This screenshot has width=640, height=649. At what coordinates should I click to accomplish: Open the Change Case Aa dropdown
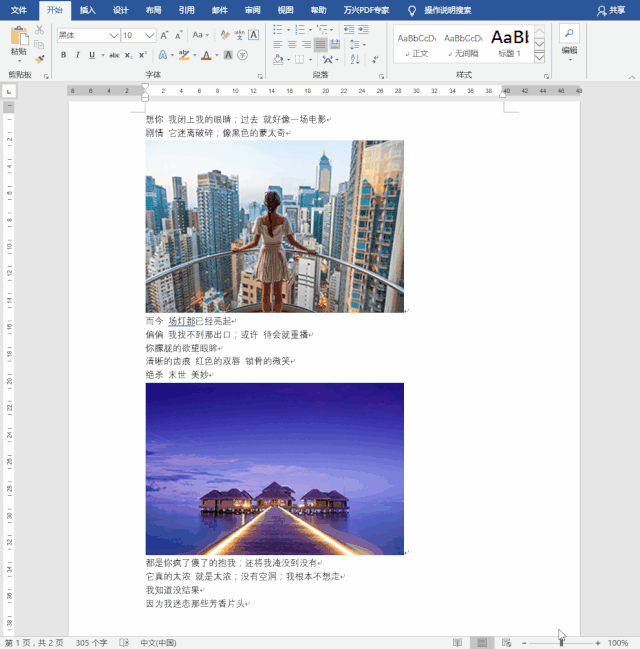(200, 35)
